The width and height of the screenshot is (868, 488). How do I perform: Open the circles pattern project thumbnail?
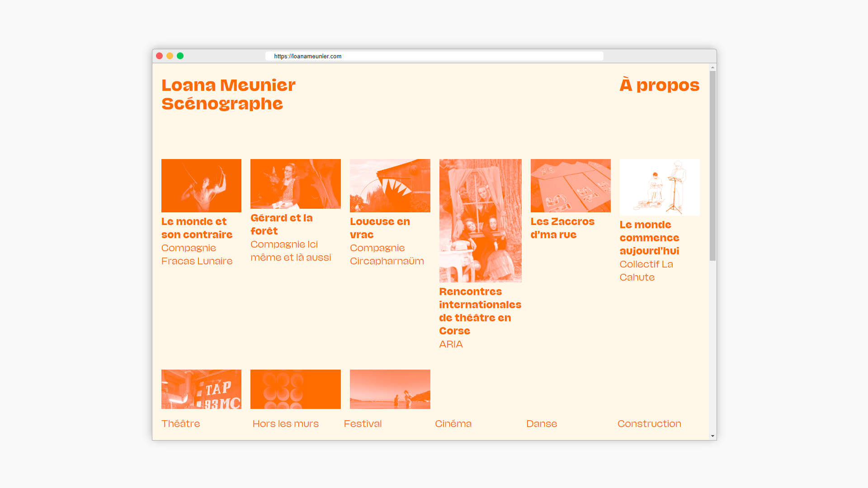tap(295, 389)
